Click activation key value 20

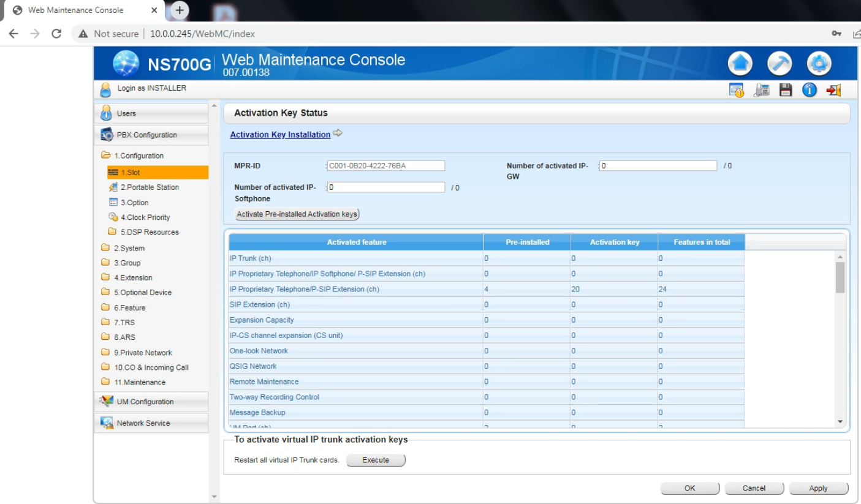(x=575, y=289)
